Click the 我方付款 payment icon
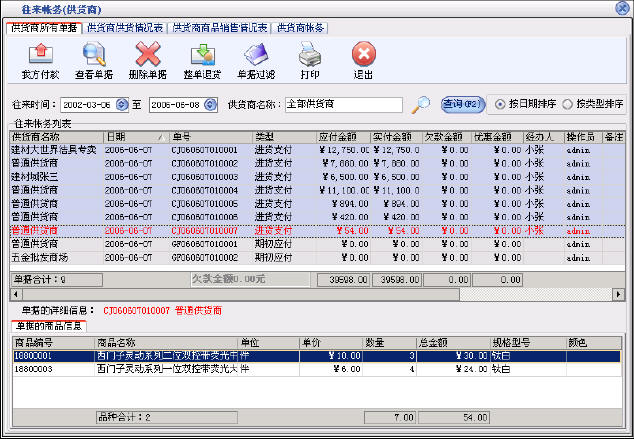Viewport: 634px width, 439px height. pyautogui.click(x=39, y=54)
